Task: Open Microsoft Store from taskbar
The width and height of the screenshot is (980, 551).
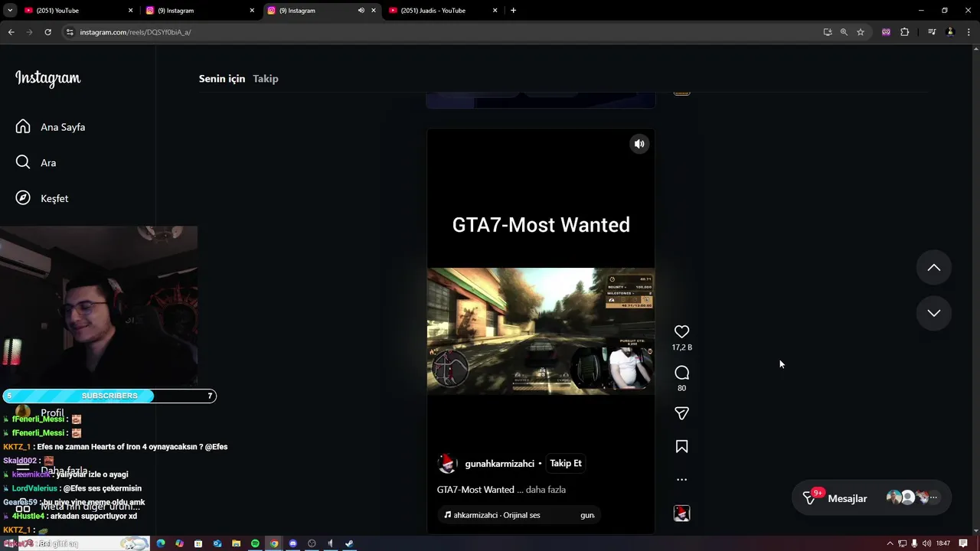Action: pyautogui.click(x=198, y=543)
